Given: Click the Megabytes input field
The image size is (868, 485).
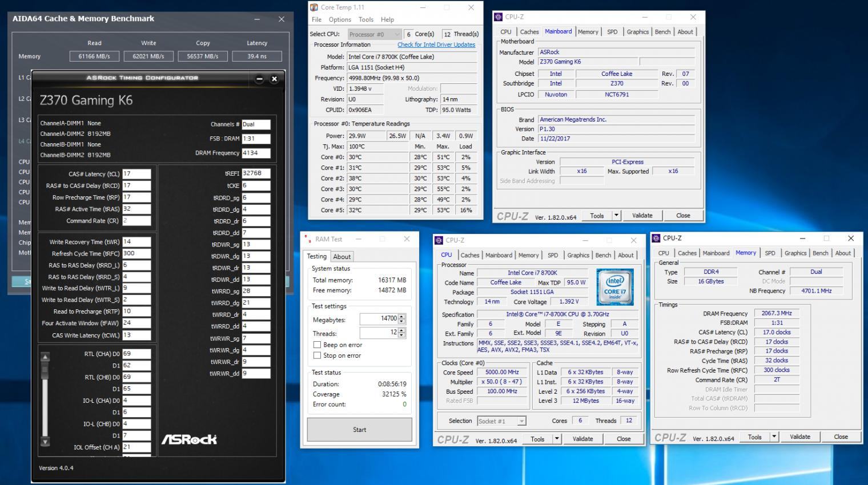Looking at the screenshot, I should [x=379, y=319].
